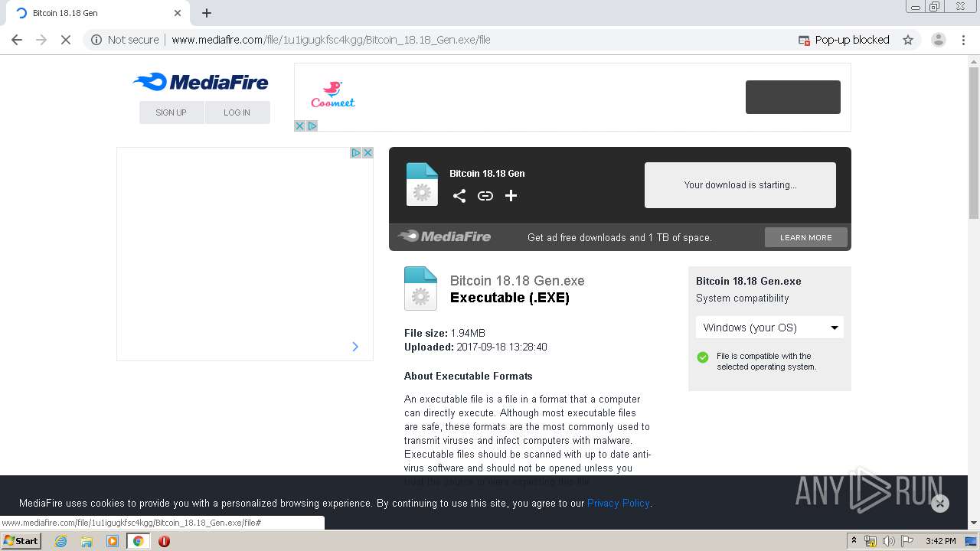
Task: Open Internet Explorer from taskbar
Action: [61, 541]
